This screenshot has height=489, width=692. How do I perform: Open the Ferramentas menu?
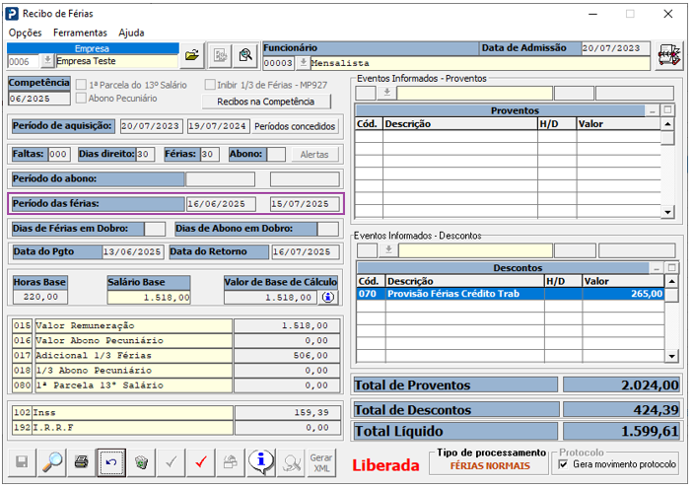[x=80, y=33]
